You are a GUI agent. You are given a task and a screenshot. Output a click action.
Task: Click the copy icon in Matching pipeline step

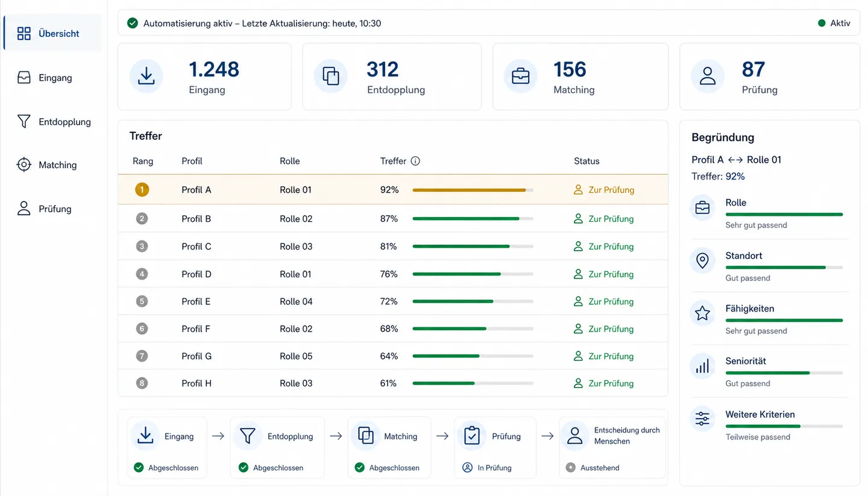[x=365, y=436]
